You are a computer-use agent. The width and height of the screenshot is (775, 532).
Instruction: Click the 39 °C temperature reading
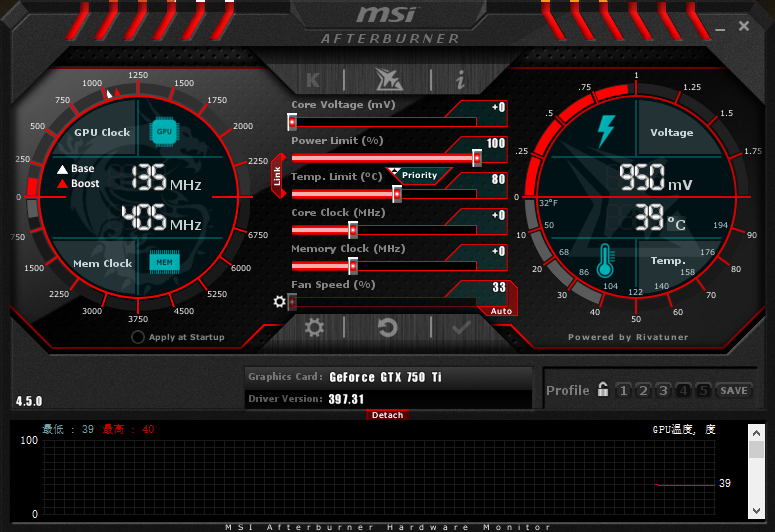[x=660, y=217]
